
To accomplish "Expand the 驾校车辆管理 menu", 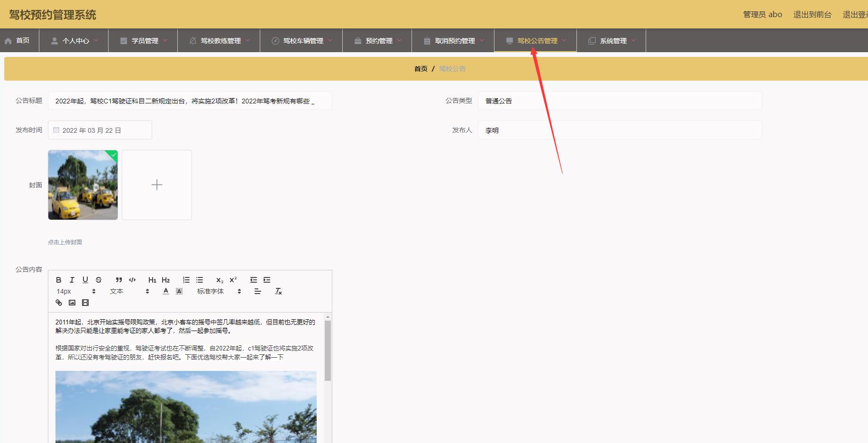I will 302,41.
